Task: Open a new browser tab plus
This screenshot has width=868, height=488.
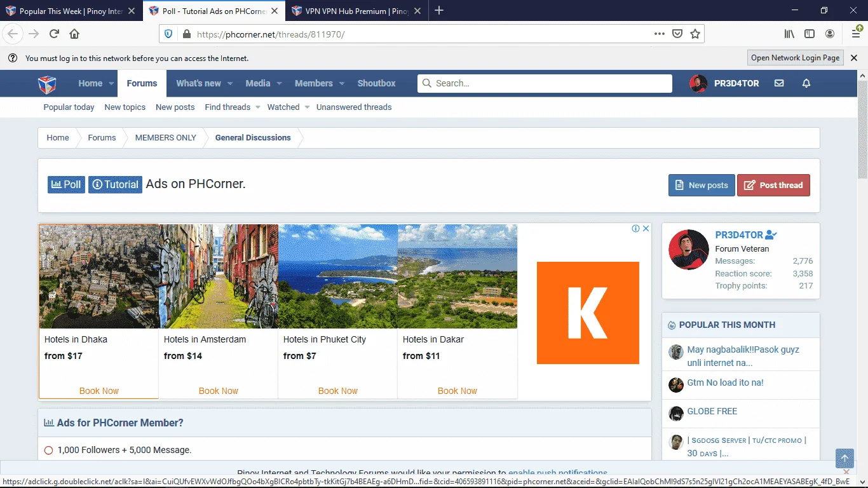Action: [x=439, y=11]
